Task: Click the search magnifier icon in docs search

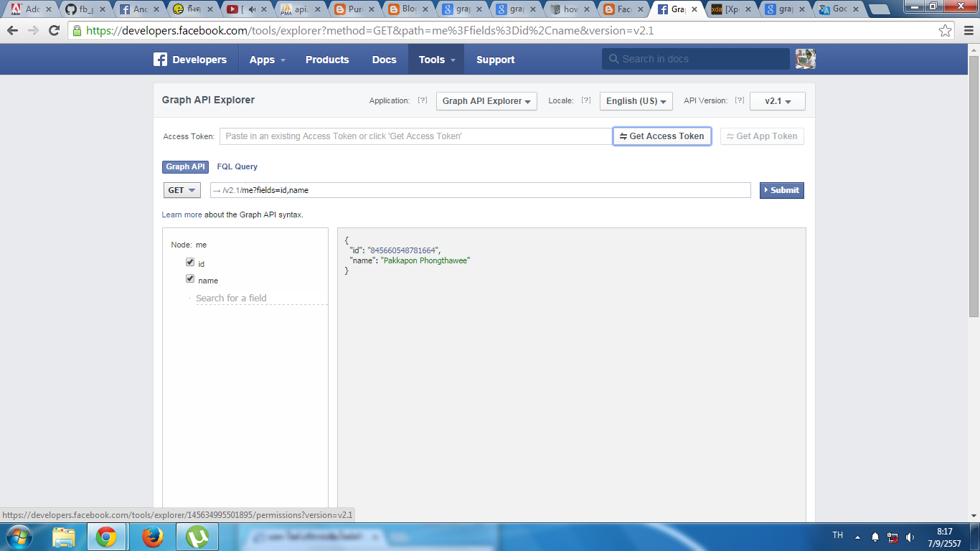Action: (x=613, y=59)
